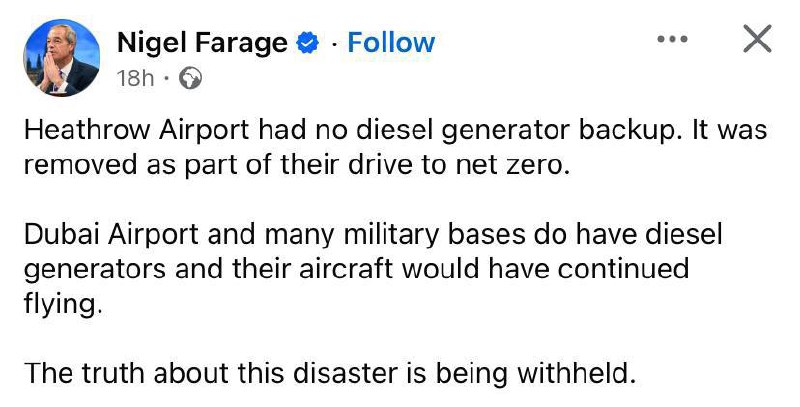800x407 pixels.
Task: Click Nigel Farage's profile picture
Action: (59, 58)
